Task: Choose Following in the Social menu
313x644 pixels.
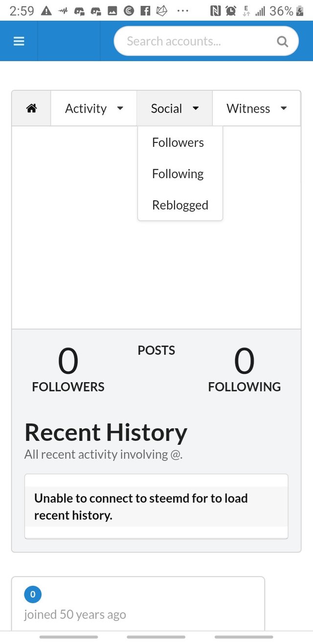Action: tap(178, 174)
